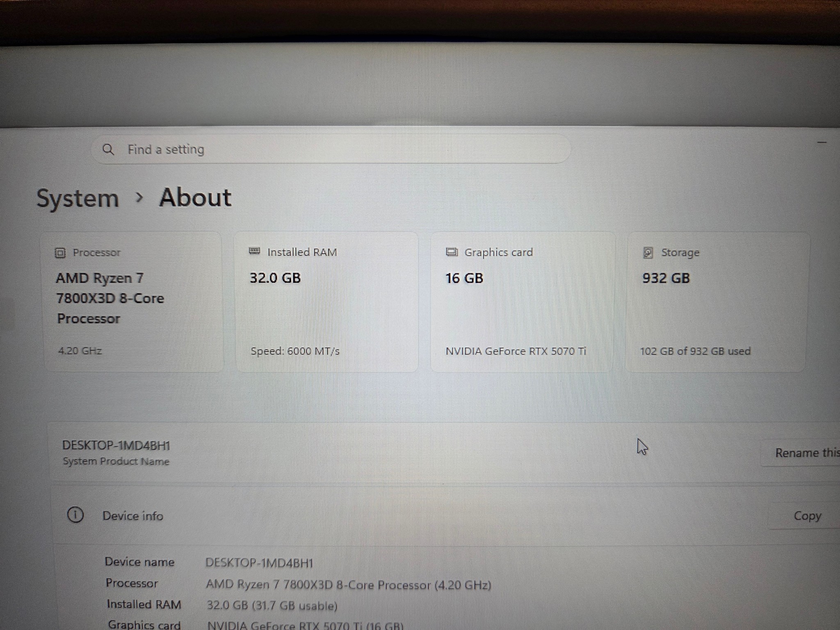This screenshot has height=630, width=840.
Task: Open the Installed RAM card
Action: pos(327,302)
